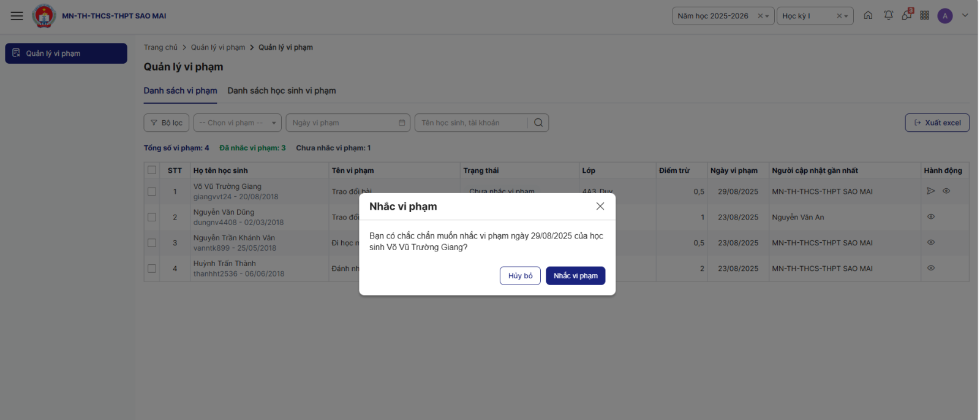Open the Chọn vi phạm dropdown
Viewport: 980px width, 420px height.
pos(238,123)
